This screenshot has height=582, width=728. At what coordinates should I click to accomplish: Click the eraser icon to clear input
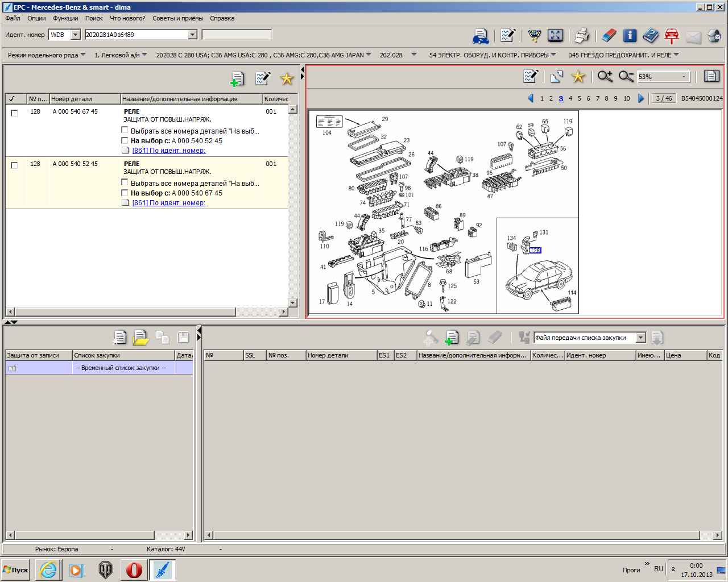point(609,36)
